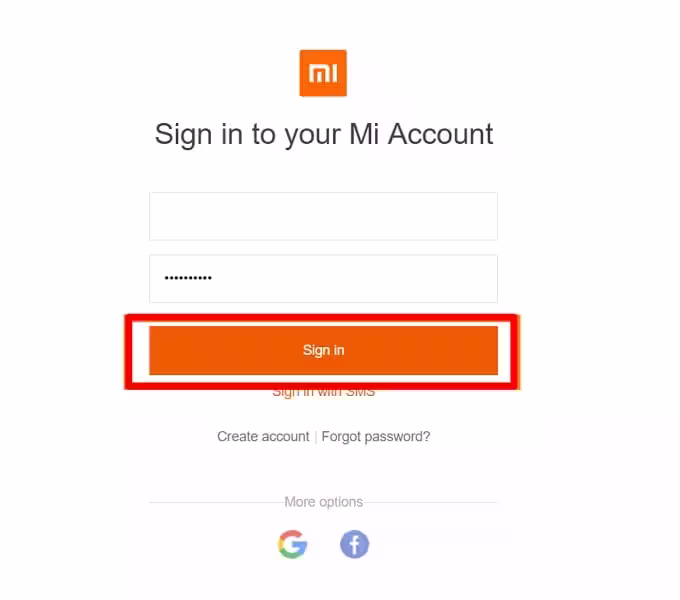Click the Xiaomi brand icon at the top
The height and width of the screenshot is (600, 680).
tap(323, 73)
